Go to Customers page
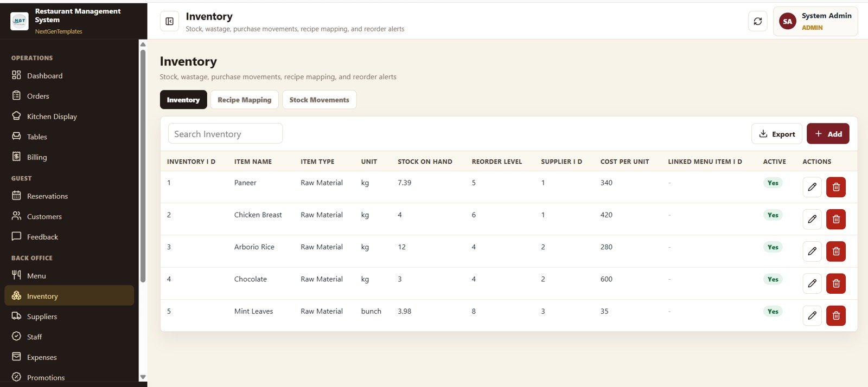 click(69, 216)
